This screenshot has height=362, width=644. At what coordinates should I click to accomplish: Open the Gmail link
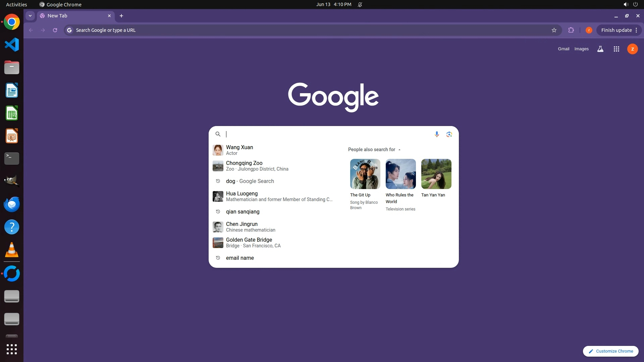(563, 49)
